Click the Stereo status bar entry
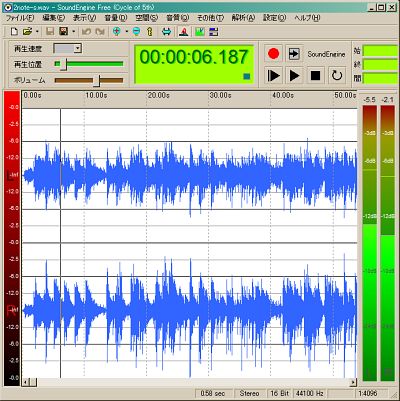 click(250, 393)
